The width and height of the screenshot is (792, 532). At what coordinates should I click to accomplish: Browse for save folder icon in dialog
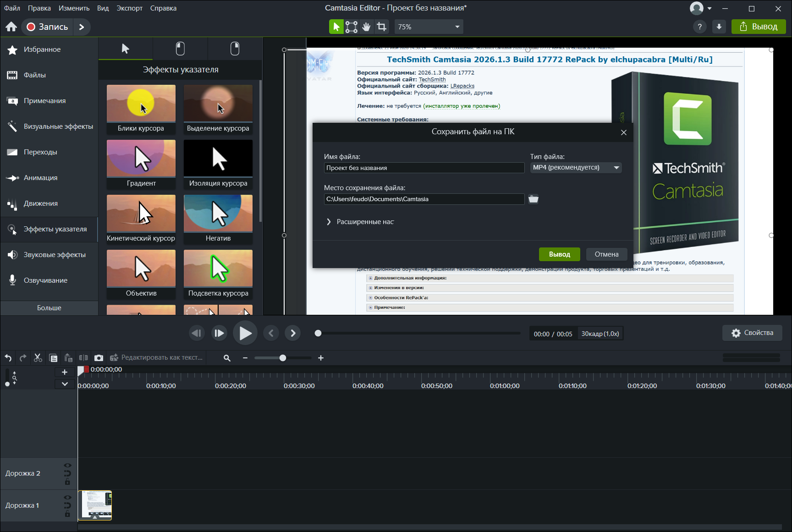533,199
